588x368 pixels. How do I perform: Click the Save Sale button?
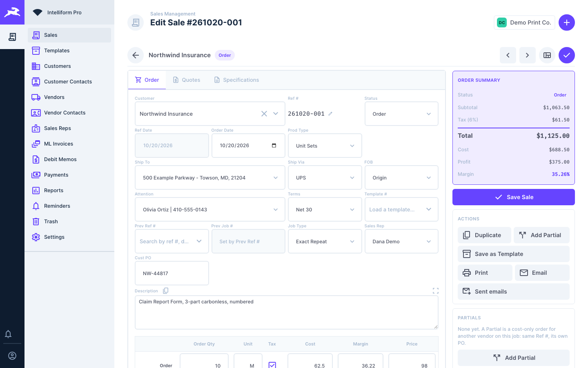point(514,197)
